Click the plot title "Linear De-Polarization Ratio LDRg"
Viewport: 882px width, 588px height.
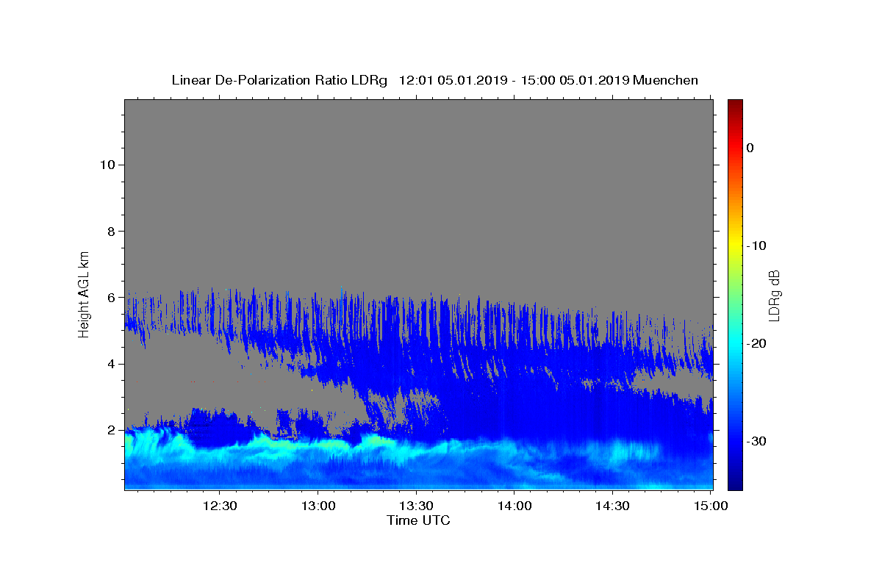pos(279,80)
